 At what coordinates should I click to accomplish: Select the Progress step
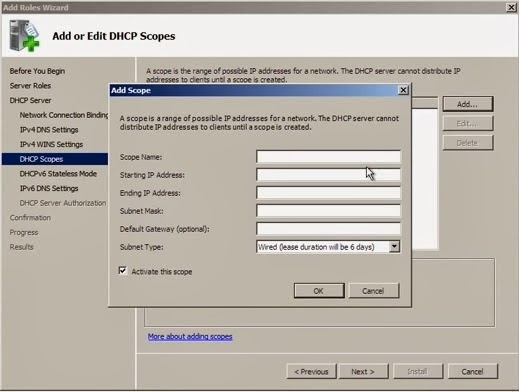click(24, 232)
